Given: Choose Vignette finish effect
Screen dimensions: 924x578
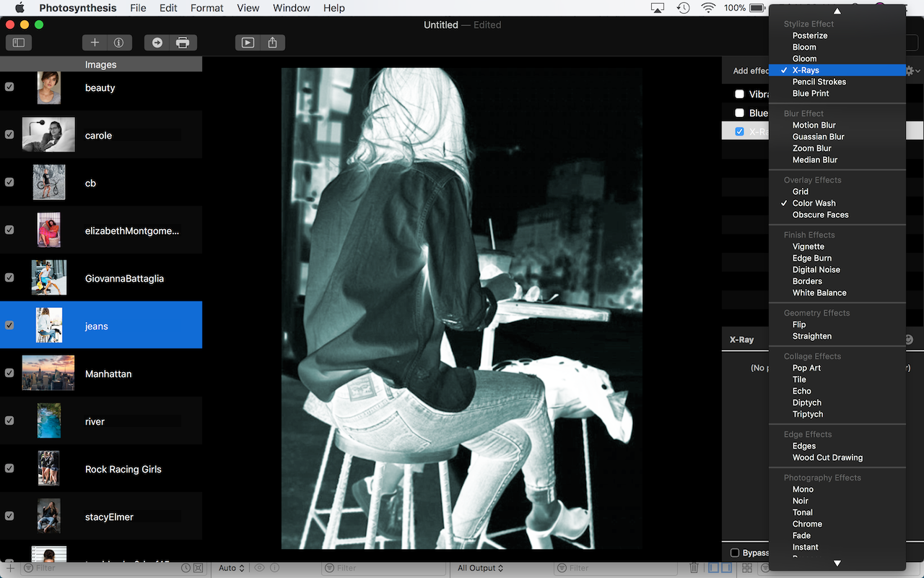Looking at the screenshot, I should pyautogui.click(x=837, y=246).
